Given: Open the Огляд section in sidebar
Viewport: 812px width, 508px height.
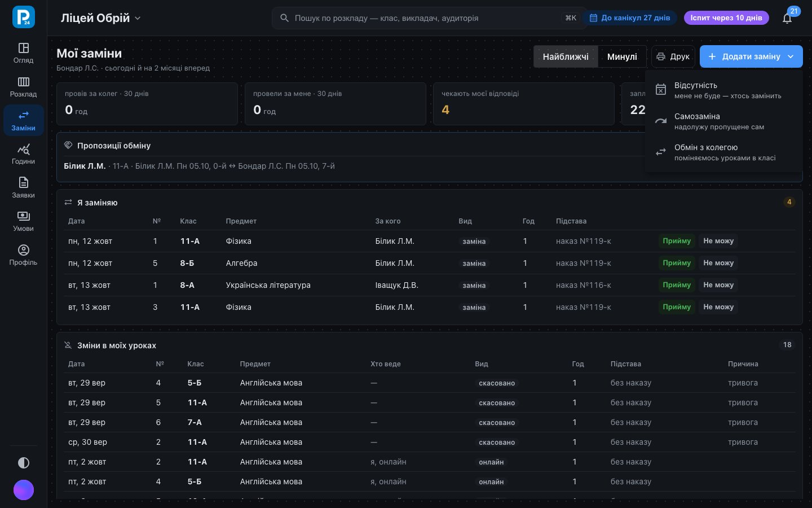Looking at the screenshot, I should point(24,53).
